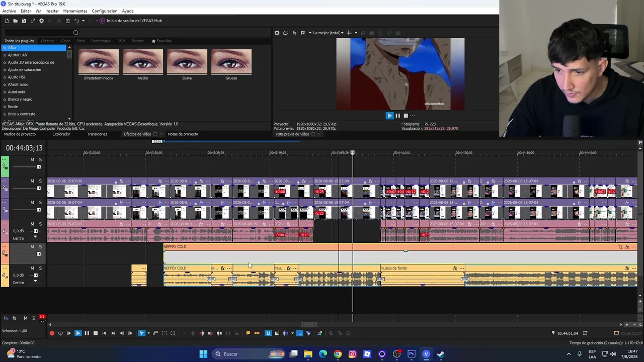Open File Explorer from the Windows taskbar
This screenshot has width=644, height=362.
pyautogui.click(x=308, y=354)
